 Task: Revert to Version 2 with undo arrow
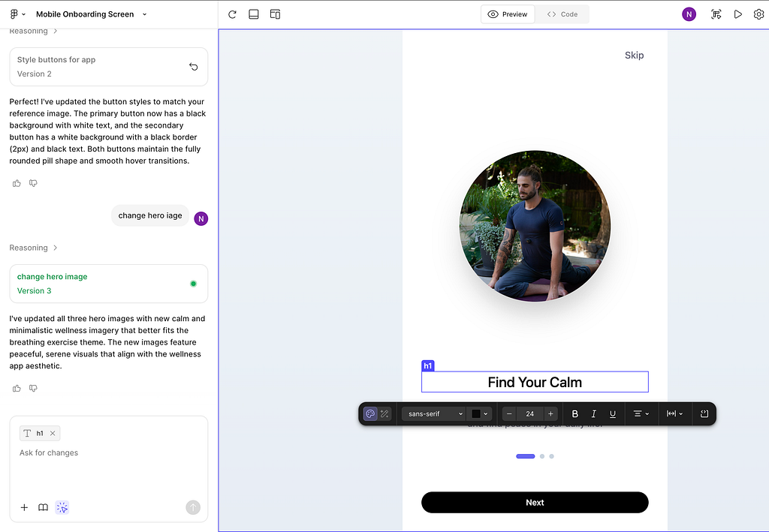193,67
